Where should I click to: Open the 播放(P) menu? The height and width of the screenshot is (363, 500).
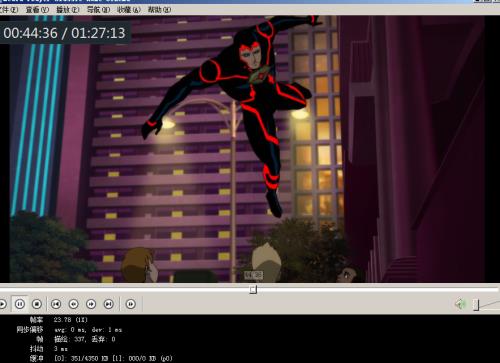(x=68, y=10)
